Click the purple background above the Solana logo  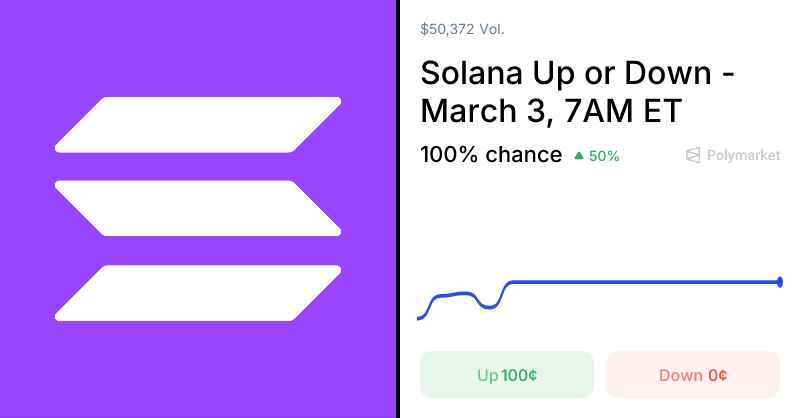198,45
